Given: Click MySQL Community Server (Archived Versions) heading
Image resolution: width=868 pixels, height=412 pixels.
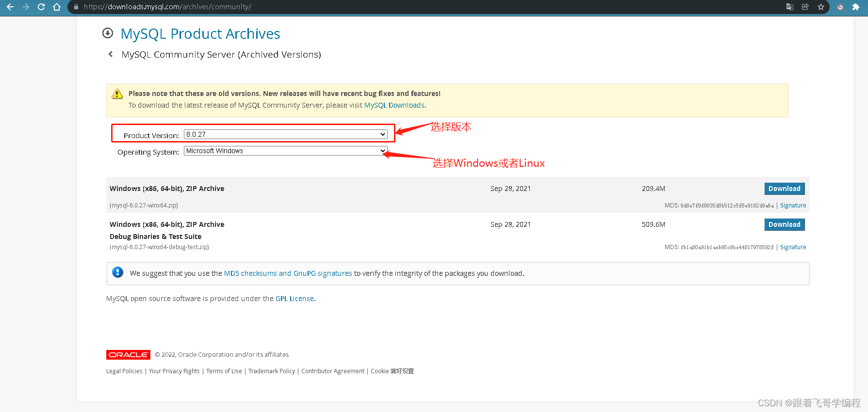Looking at the screenshot, I should coord(221,55).
